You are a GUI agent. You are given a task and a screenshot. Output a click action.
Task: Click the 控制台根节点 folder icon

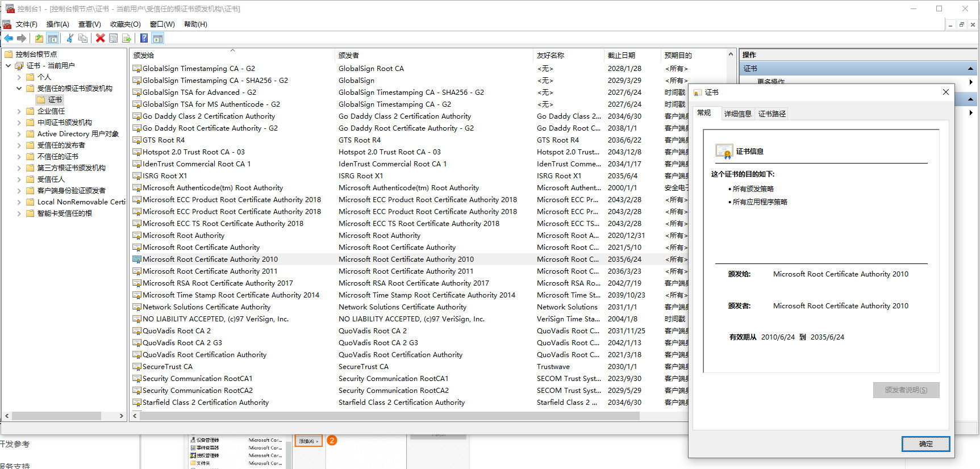click(x=9, y=54)
